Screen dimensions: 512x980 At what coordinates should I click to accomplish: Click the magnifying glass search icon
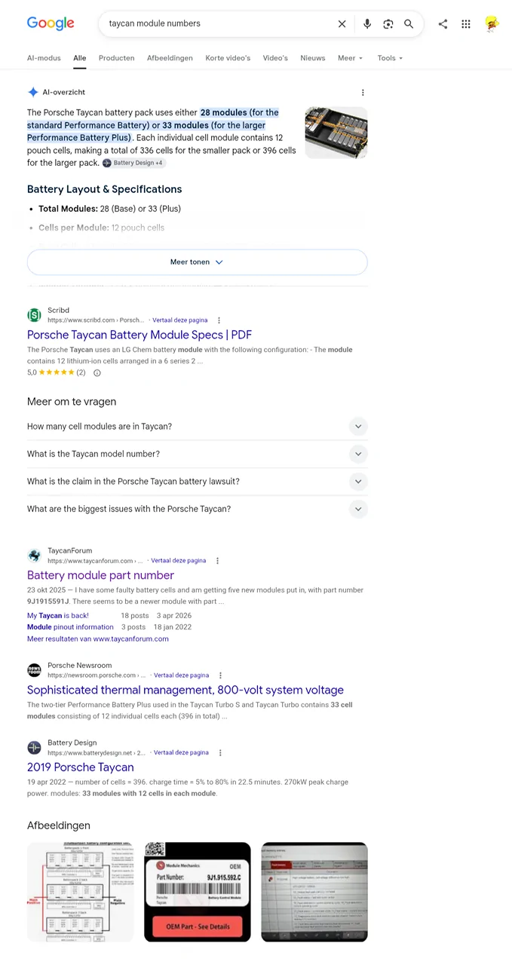coord(409,24)
